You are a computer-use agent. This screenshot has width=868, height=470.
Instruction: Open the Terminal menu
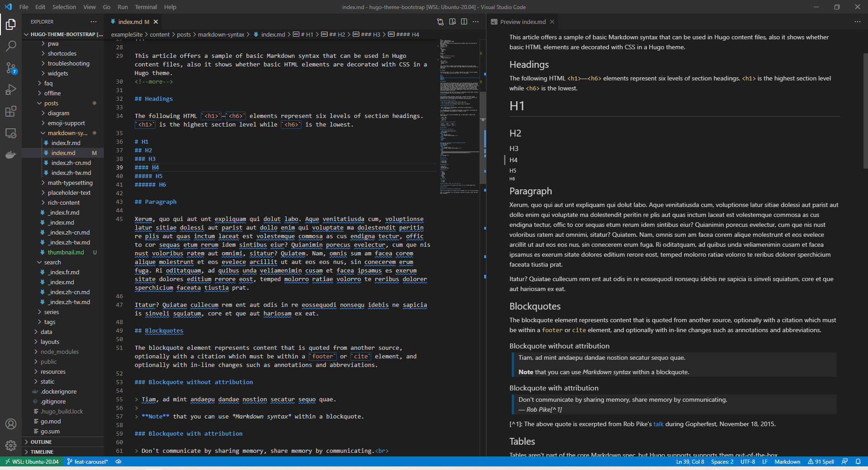pos(146,7)
